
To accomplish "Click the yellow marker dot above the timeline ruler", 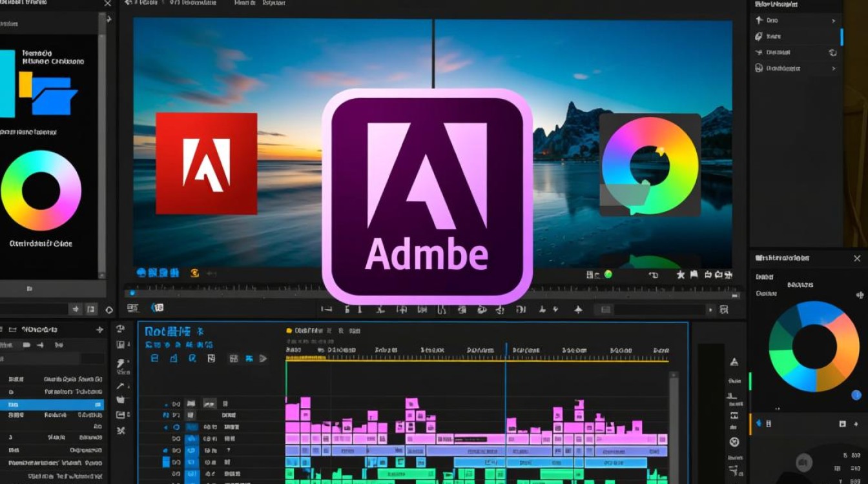I will click(x=289, y=330).
